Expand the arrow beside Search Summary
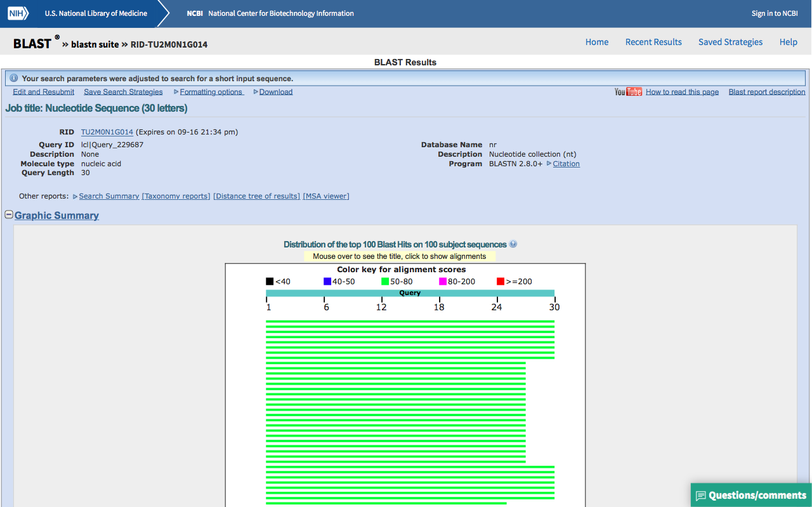 75,197
